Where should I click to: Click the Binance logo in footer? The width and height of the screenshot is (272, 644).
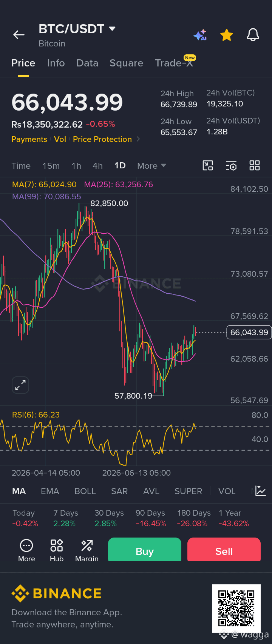[57, 593]
